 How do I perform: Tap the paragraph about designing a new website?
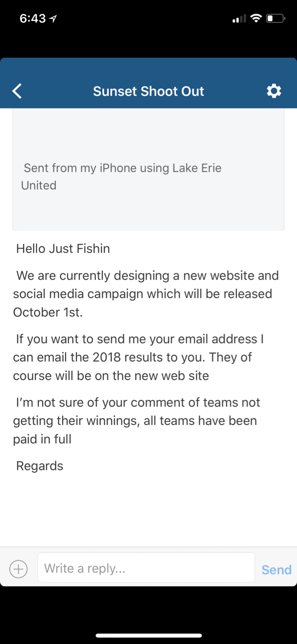point(146,294)
